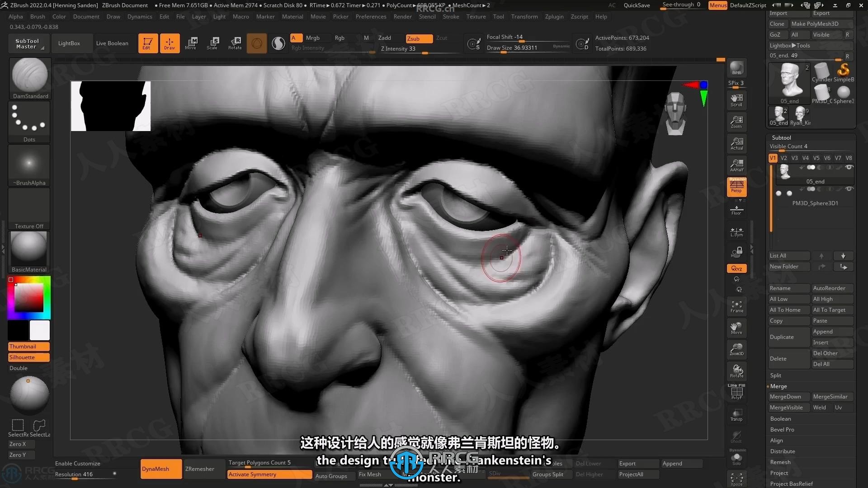Toggle the Transp transparency icon
The image size is (868, 488).
pos(736,415)
